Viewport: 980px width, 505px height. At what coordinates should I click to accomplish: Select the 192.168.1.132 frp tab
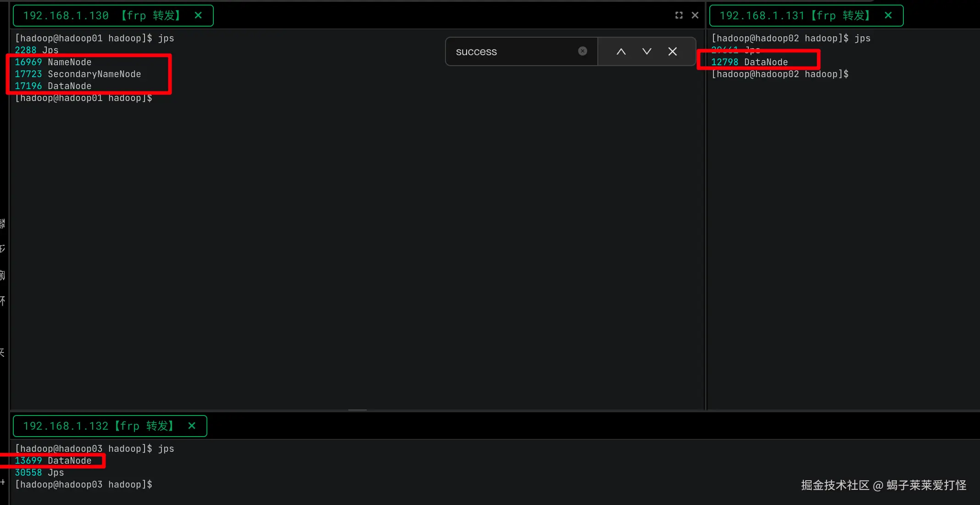pyautogui.click(x=98, y=426)
